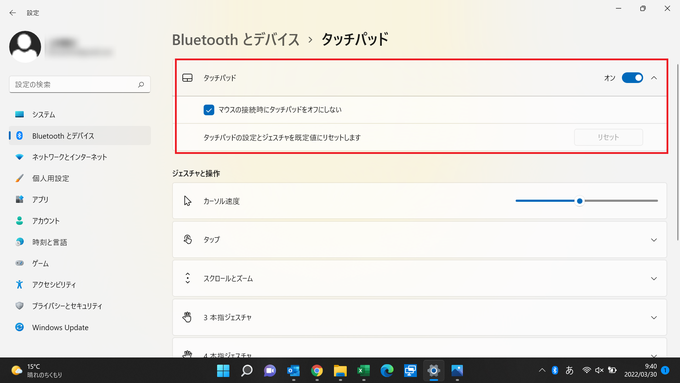Click the tap hand icon
This screenshot has height=383, width=680.
(187, 239)
